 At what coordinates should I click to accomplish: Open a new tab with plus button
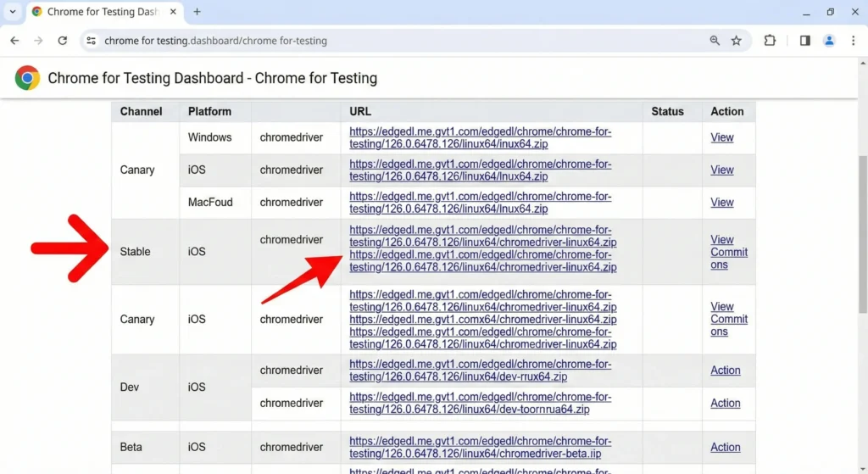coord(197,12)
